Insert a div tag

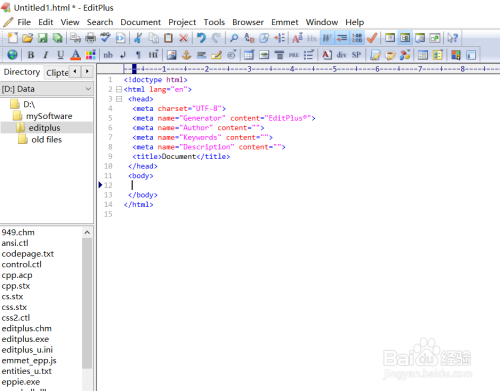tap(342, 55)
